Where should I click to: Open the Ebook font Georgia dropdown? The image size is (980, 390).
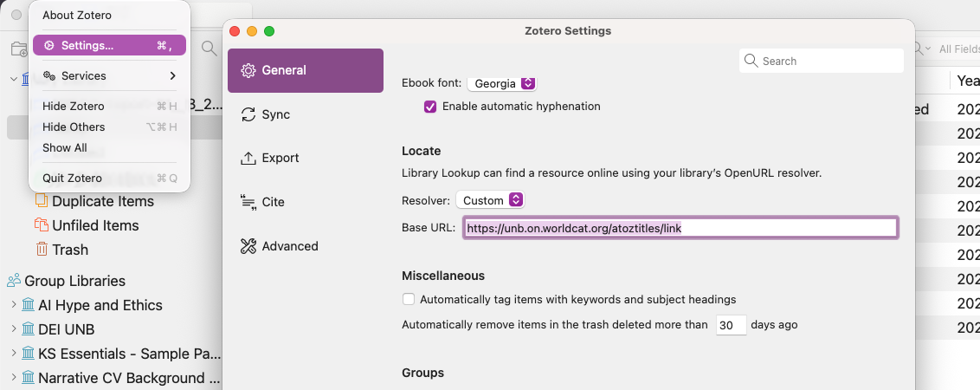[x=501, y=83]
